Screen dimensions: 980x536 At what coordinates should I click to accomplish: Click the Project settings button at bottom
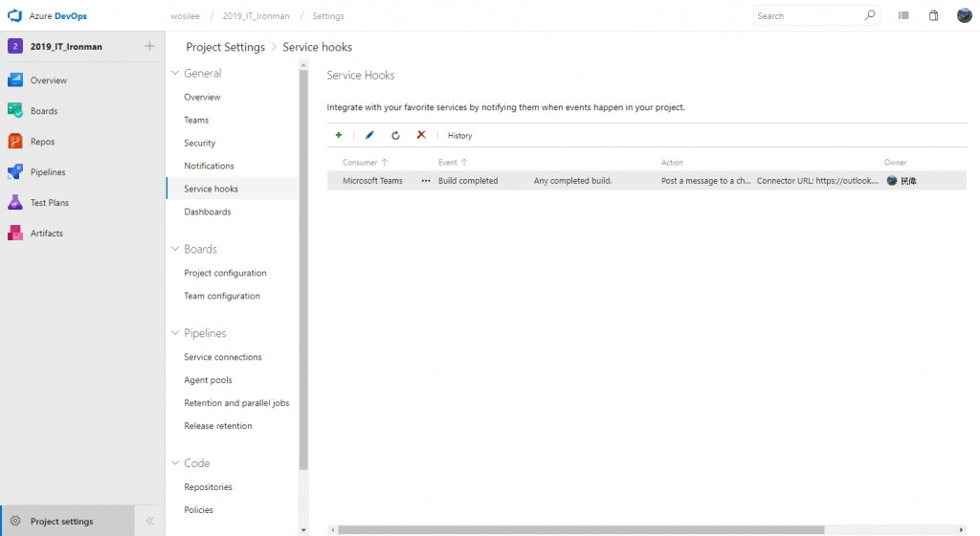[68, 521]
